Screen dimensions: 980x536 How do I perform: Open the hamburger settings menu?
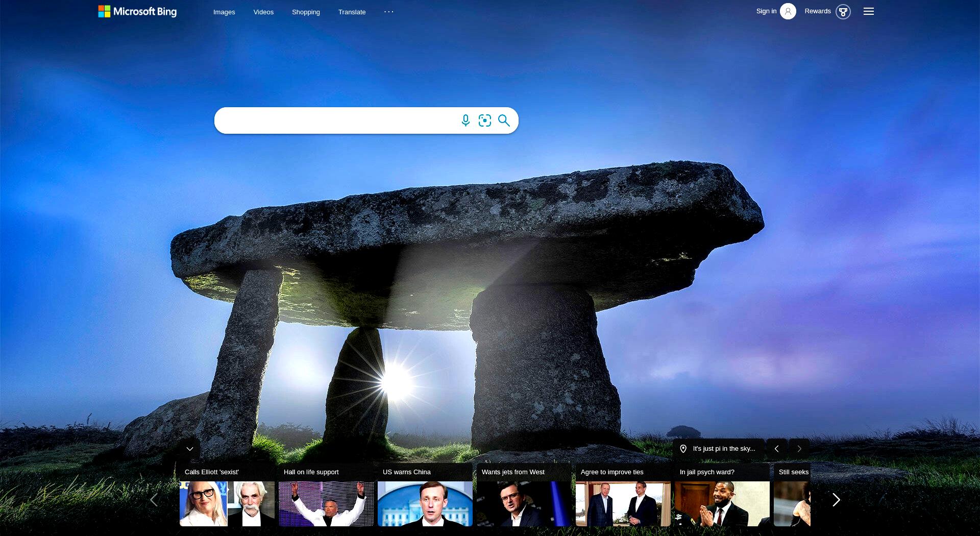point(869,11)
